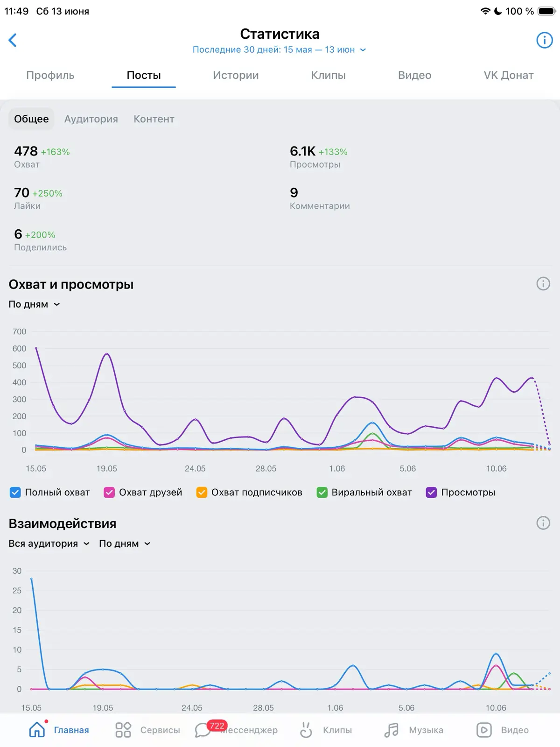This screenshot has width=560, height=747.
Task: Tap the battery indicator icon
Action: tap(547, 11)
